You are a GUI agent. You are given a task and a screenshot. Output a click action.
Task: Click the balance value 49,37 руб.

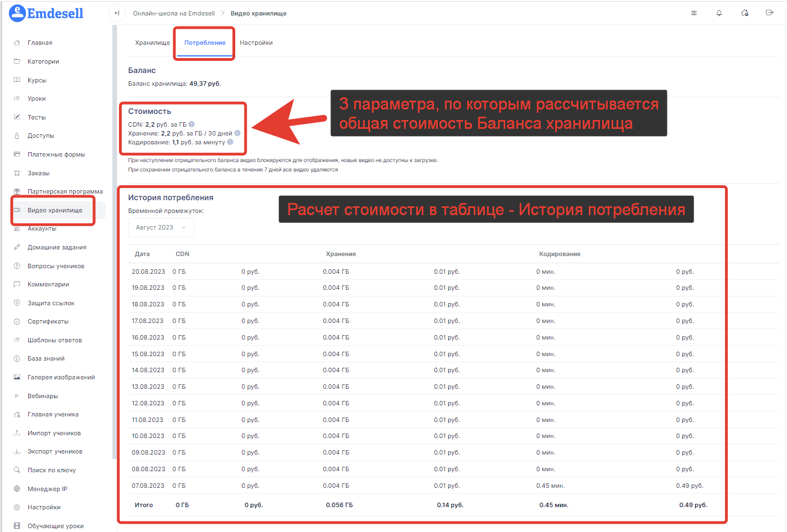pos(205,84)
